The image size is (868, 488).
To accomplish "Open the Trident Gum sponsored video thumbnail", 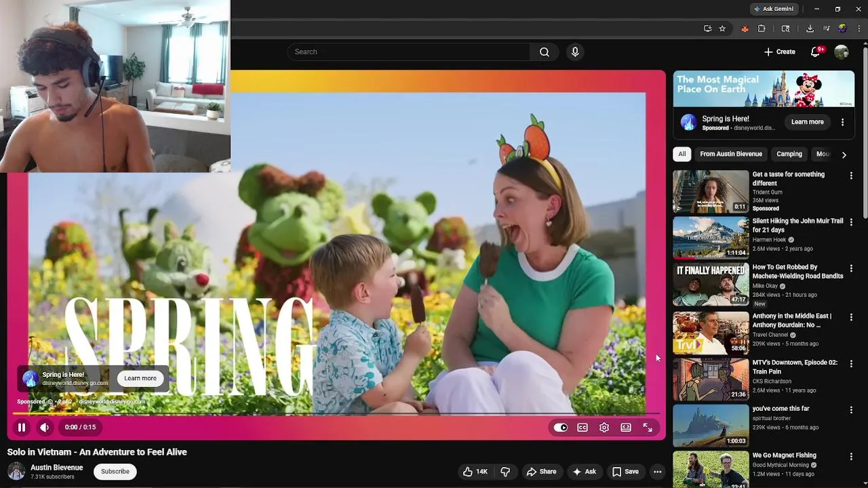I will (711, 192).
